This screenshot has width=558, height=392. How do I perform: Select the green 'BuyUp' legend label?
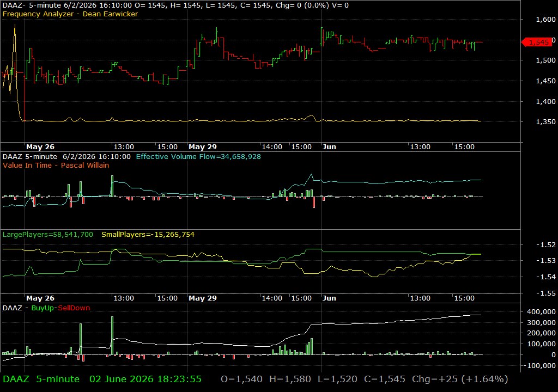[43, 308]
